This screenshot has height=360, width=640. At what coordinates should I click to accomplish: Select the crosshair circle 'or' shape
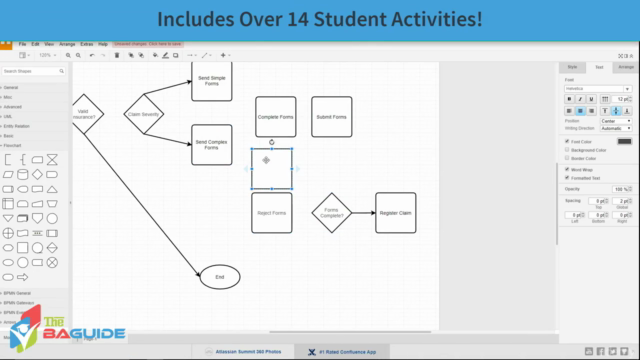(8, 233)
